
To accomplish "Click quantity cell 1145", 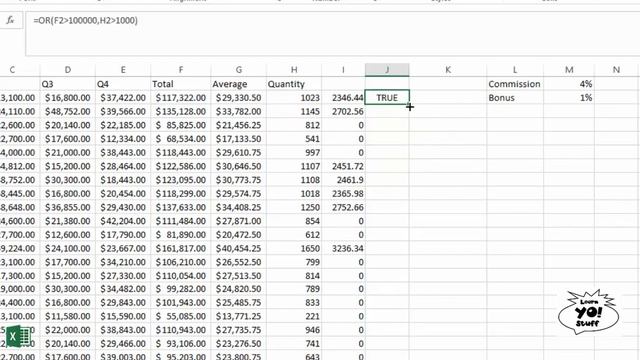I will point(294,111).
